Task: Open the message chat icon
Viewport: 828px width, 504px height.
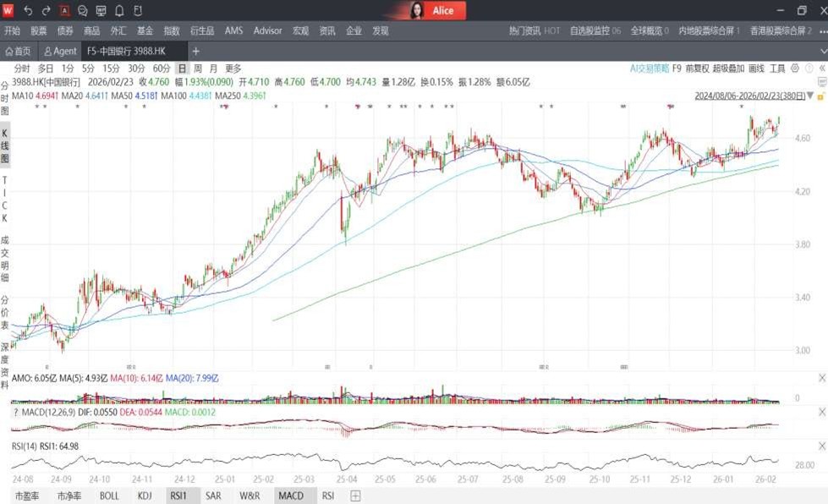Action: point(83,11)
